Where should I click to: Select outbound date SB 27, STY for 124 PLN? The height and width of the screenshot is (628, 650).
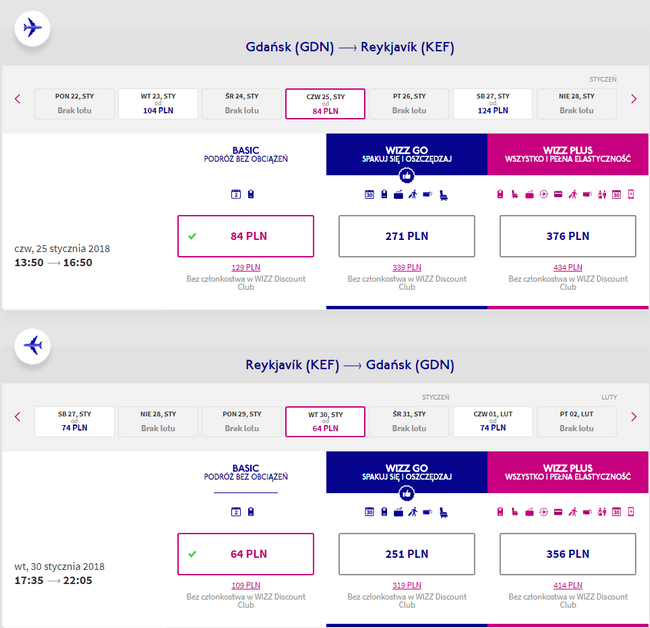click(493, 104)
